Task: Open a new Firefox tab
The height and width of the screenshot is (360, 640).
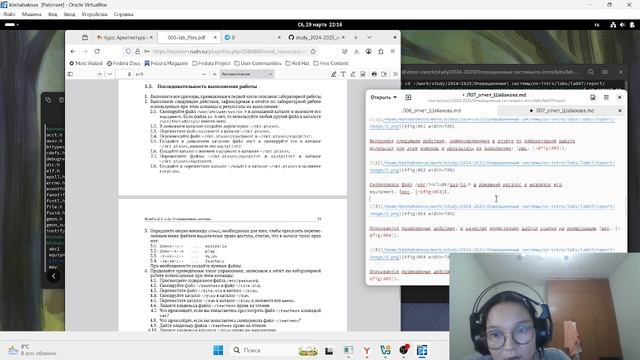Action: 356,37
